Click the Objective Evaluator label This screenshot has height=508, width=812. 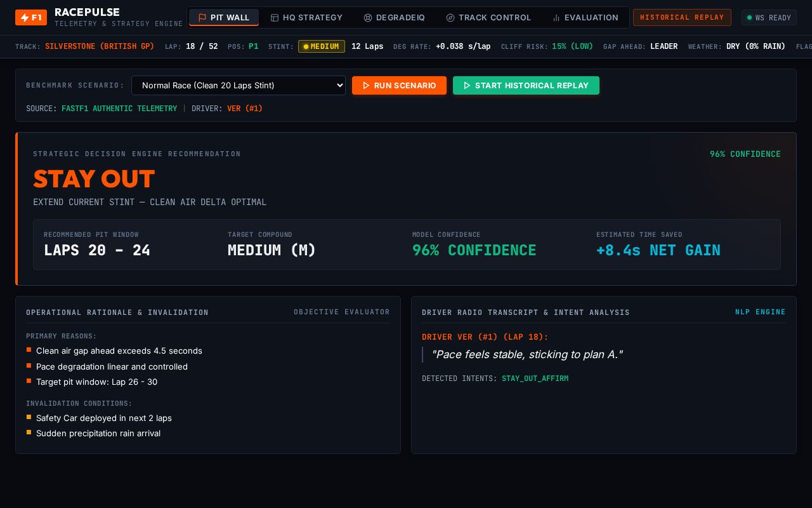[x=342, y=312]
